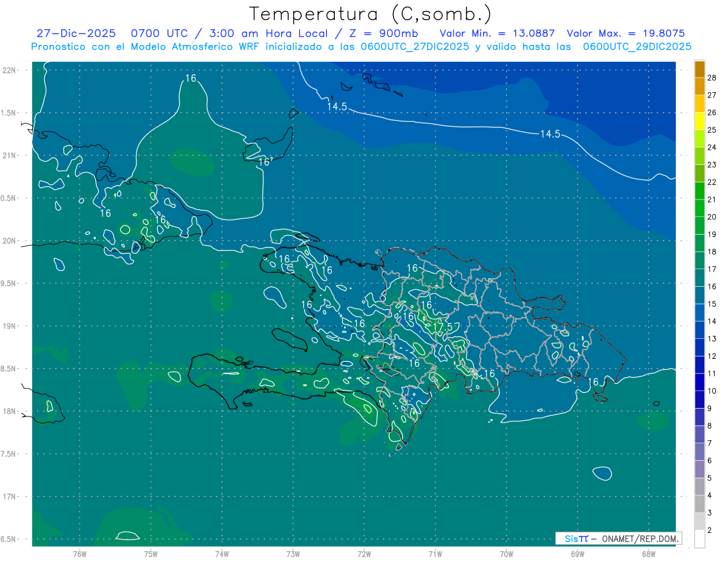
Task: Click the 68W longitude axis label
Action: [x=648, y=554]
